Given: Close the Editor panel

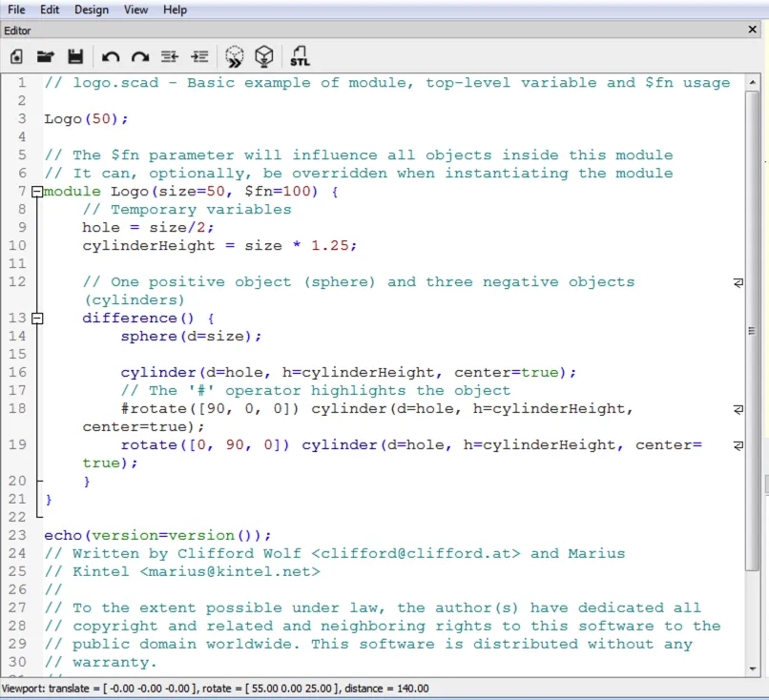Looking at the screenshot, I should (751, 31).
